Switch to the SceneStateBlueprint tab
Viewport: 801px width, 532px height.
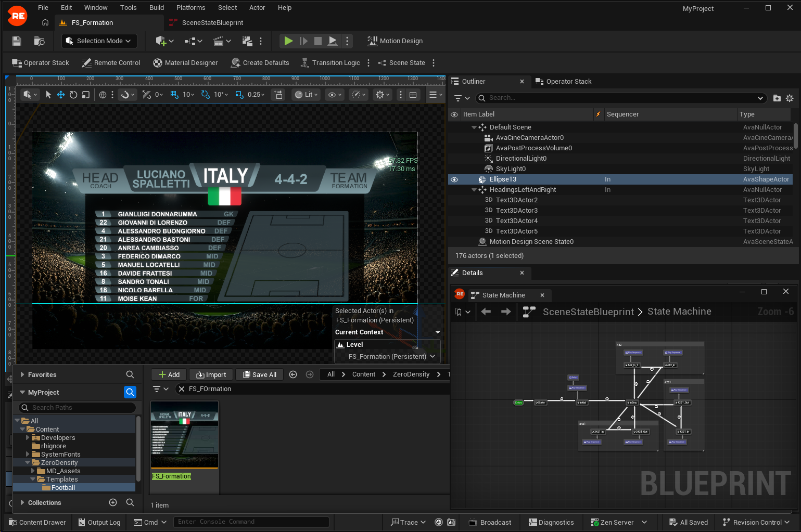pyautogui.click(x=212, y=23)
